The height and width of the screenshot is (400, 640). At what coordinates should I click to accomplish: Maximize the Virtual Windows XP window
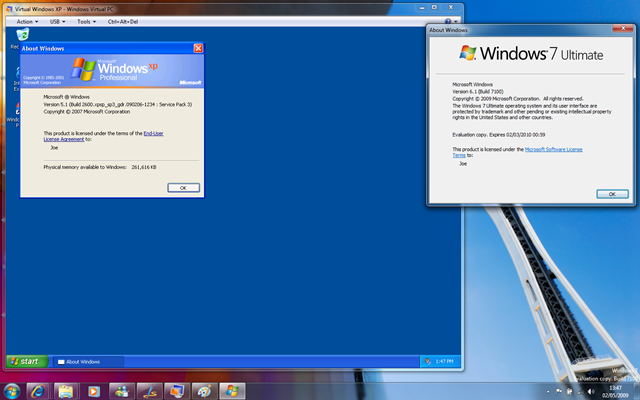point(434,8)
